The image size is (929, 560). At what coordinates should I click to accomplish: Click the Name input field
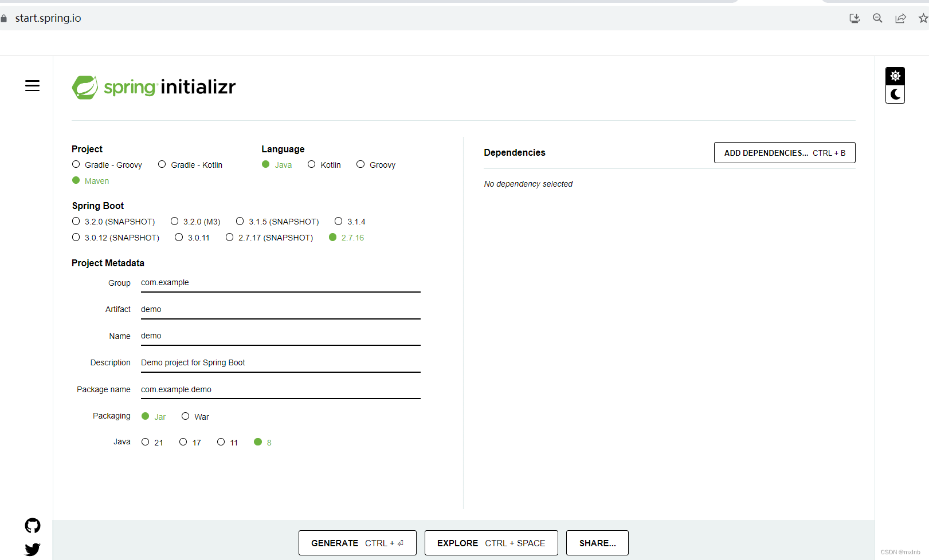(281, 336)
